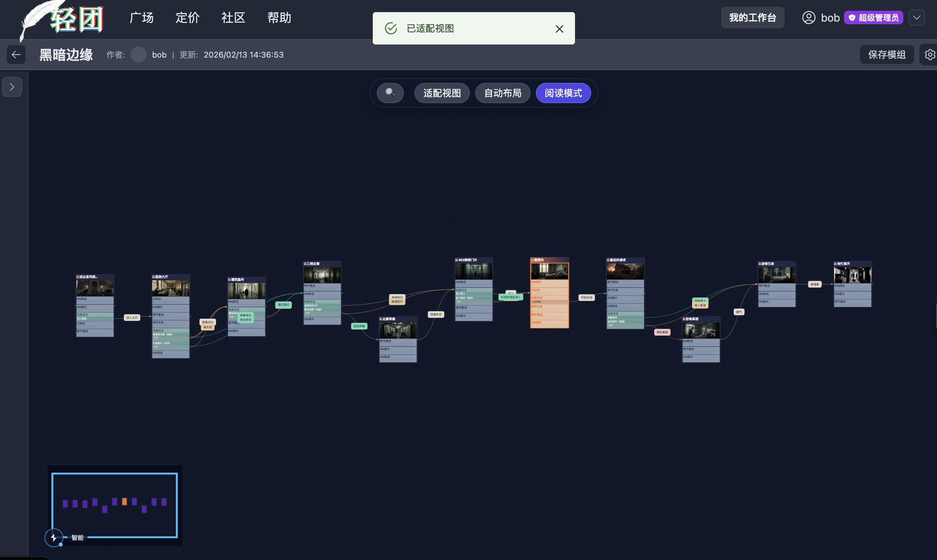
Task: Open 我的工作台 workspace button
Action: tap(753, 18)
